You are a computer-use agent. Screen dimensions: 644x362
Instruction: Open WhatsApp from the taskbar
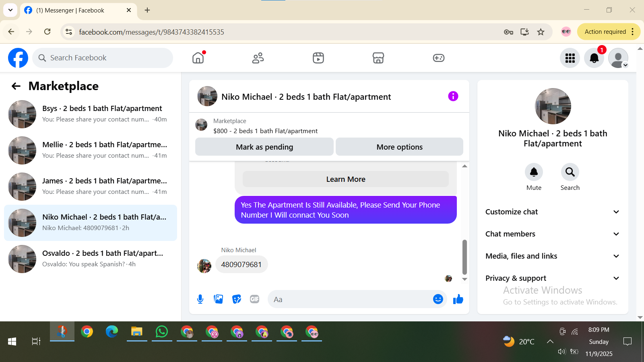point(162,332)
